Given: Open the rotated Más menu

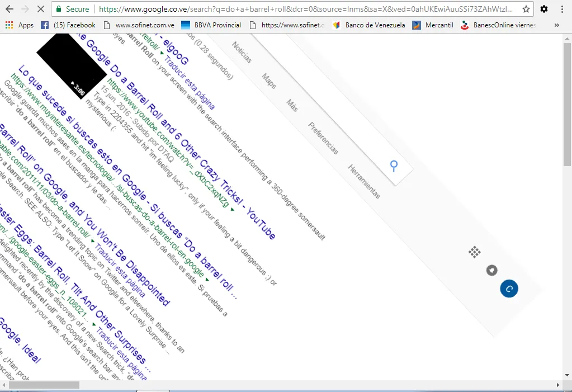Looking at the screenshot, I should [292, 105].
